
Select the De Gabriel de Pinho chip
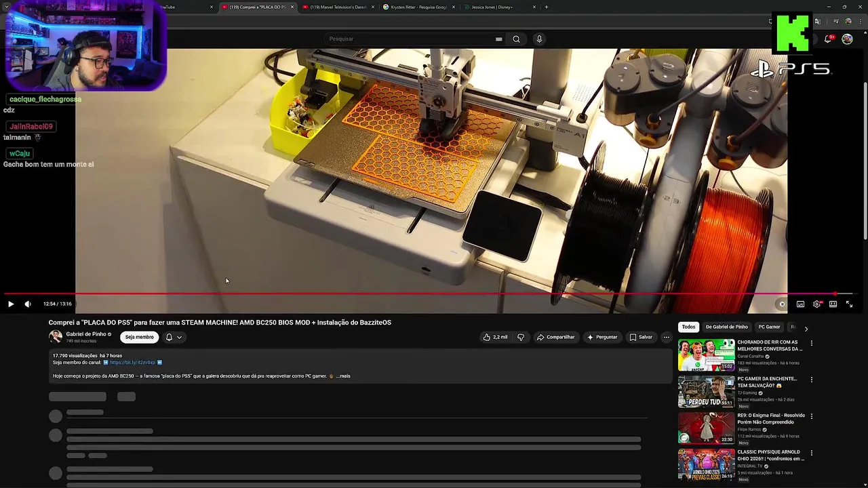(x=727, y=327)
